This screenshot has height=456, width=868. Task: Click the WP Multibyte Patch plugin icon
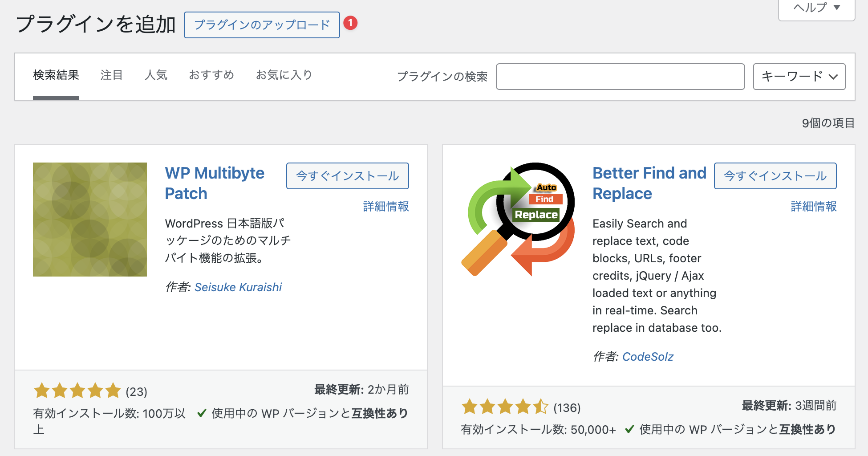[89, 219]
